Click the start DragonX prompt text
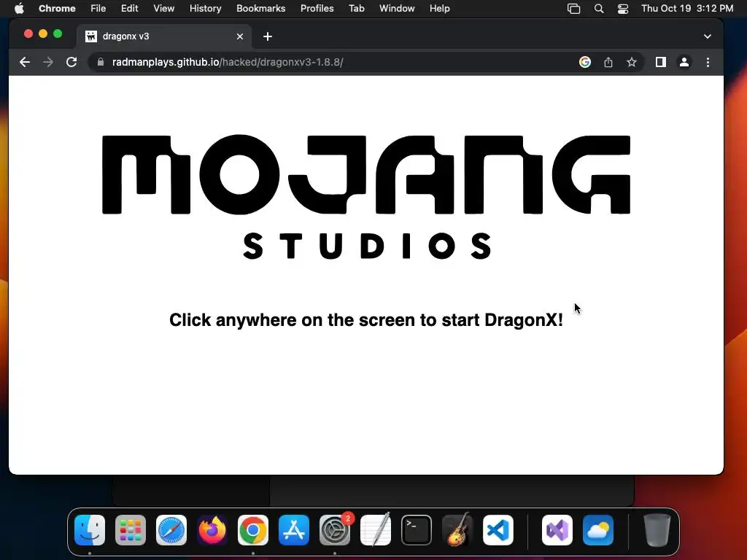747x560 pixels. 366,320
